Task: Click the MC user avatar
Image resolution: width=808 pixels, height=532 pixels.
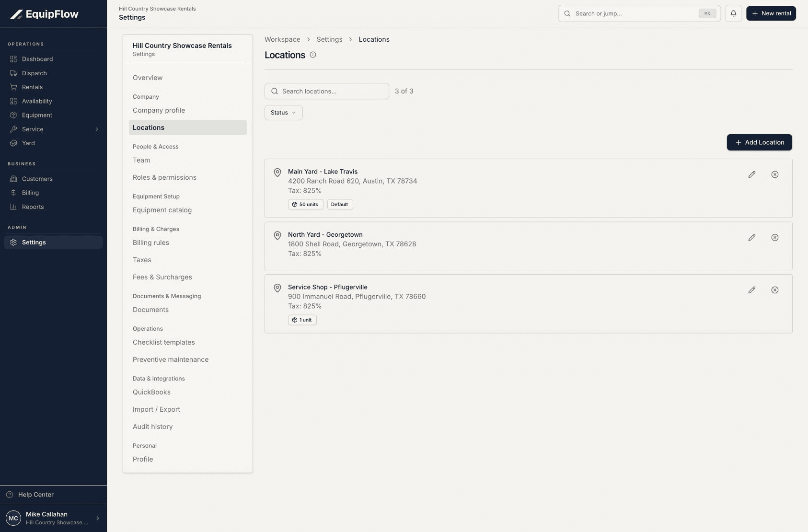Action: (x=13, y=518)
